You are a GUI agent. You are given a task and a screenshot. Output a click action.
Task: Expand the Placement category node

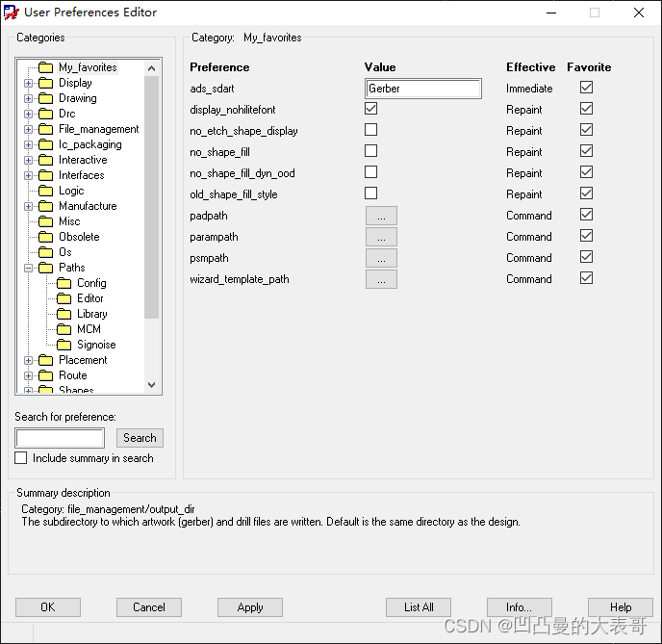[x=28, y=361]
